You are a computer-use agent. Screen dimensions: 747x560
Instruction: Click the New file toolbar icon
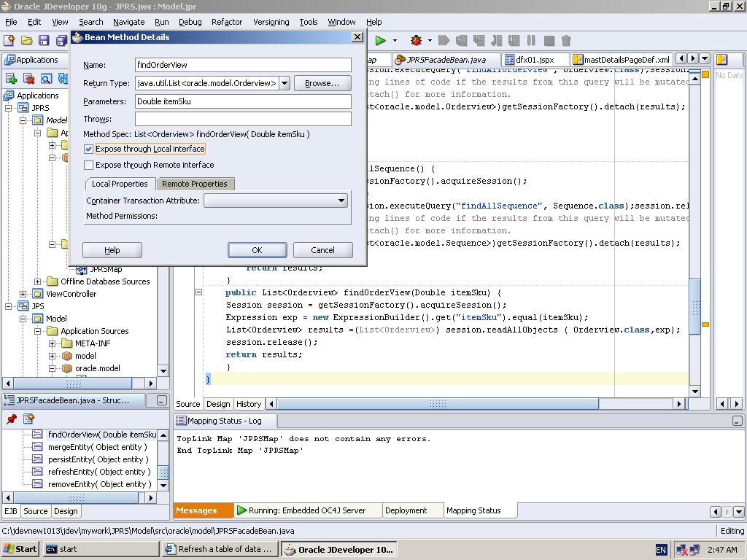point(9,41)
